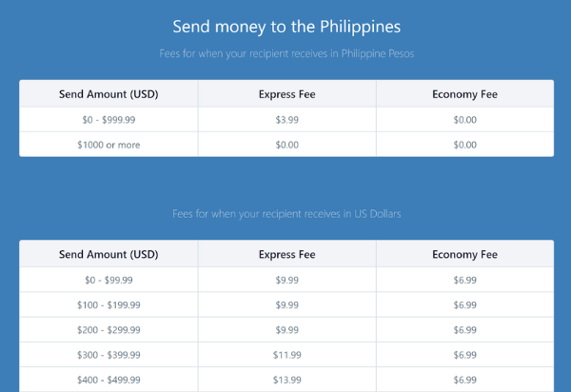Click Send Amount header in US Dollars table
The height and width of the screenshot is (392, 571).
coord(108,254)
